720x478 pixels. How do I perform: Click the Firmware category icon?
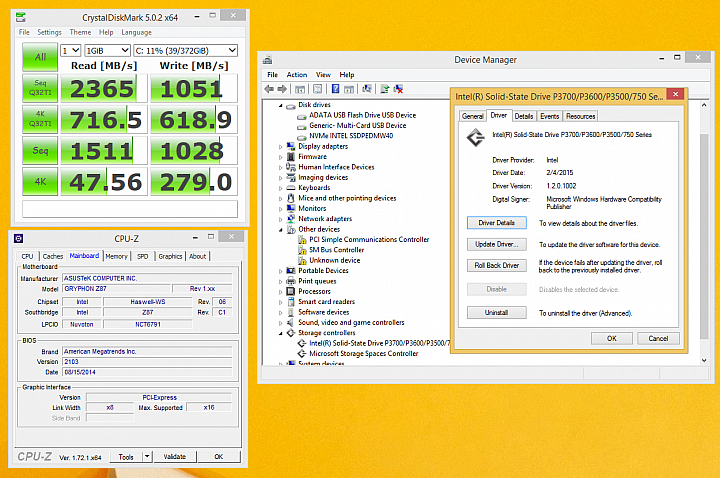tap(291, 157)
